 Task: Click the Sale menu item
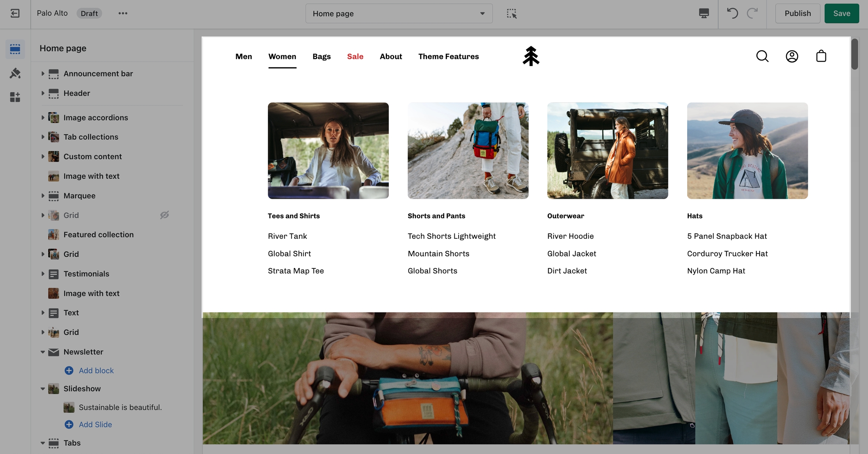pyautogui.click(x=355, y=57)
